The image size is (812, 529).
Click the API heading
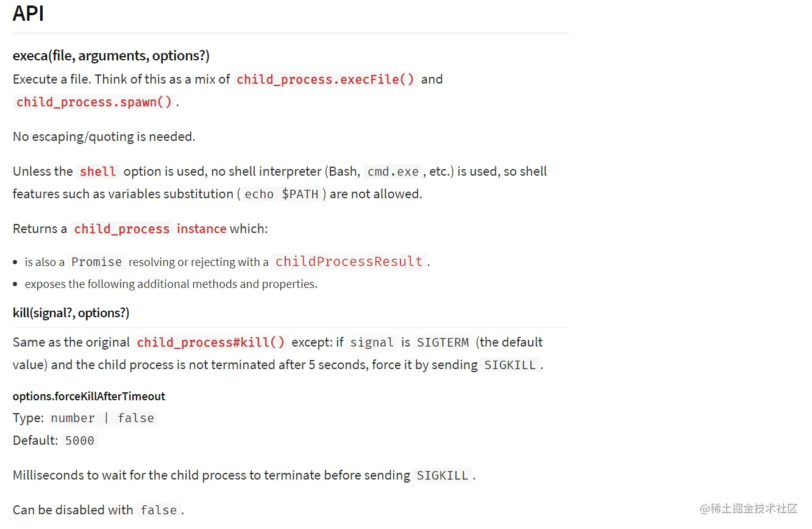tap(28, 13)
